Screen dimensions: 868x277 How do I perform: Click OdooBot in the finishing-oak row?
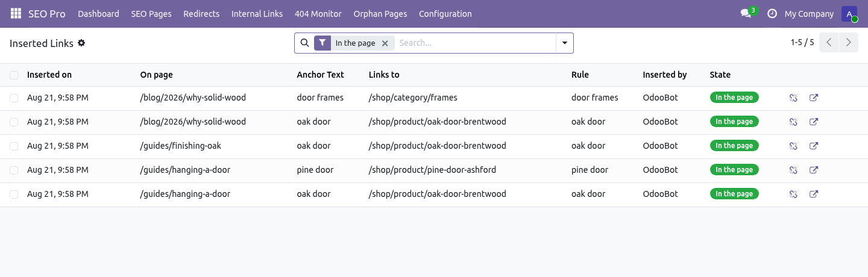pyautogui.click(x=661, y=146)
